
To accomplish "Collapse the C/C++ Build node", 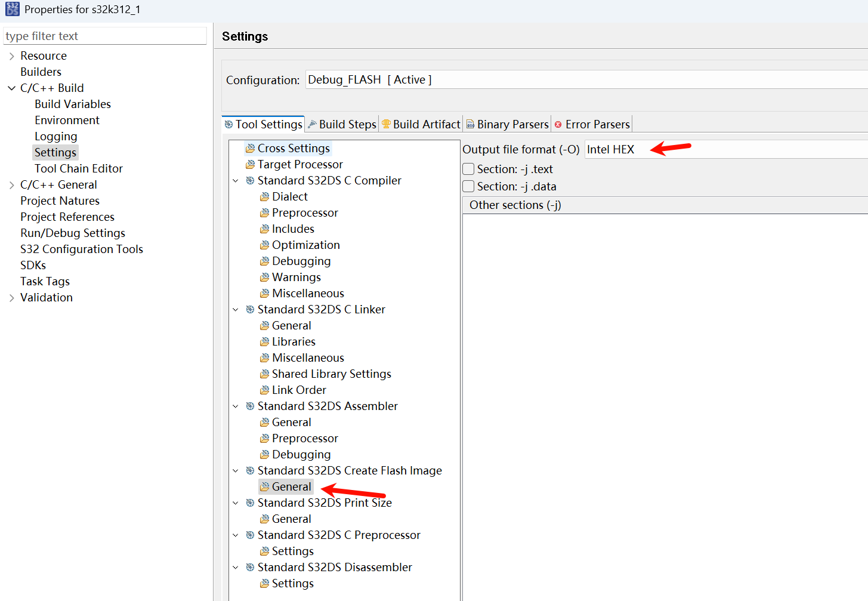I will click(11, 88).
